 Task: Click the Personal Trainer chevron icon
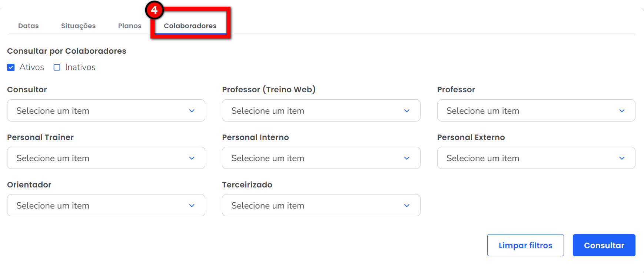click(192, 158)
